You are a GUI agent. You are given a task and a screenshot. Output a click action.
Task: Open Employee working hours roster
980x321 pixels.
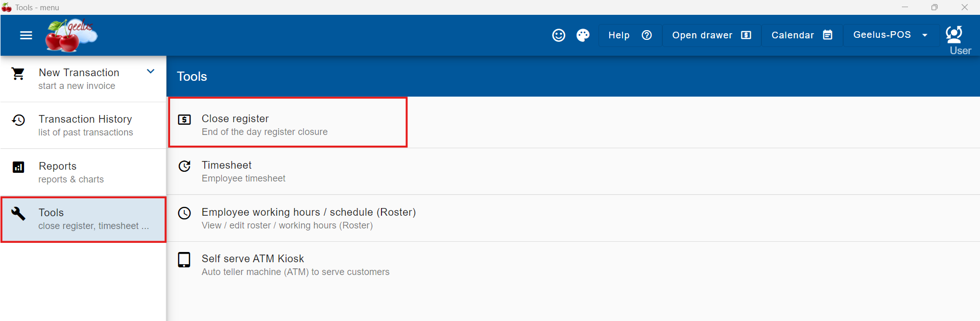point(308,218)
